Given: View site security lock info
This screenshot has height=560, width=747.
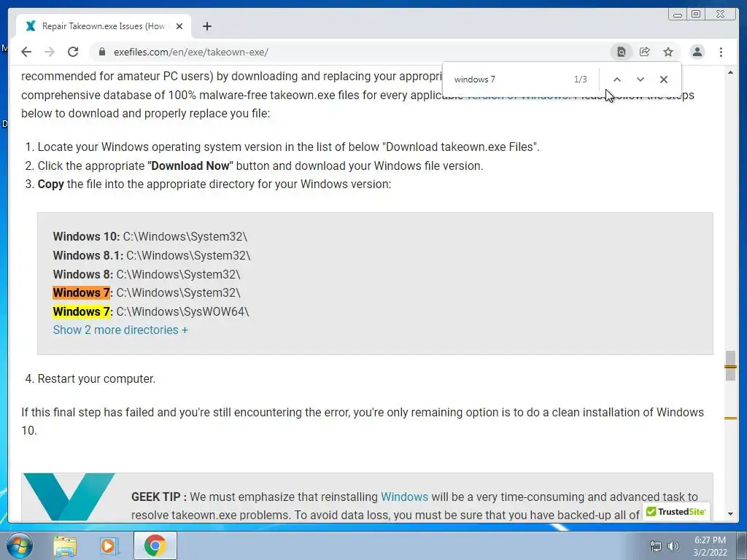Looking at the screenshot, I should coord(102,52).
